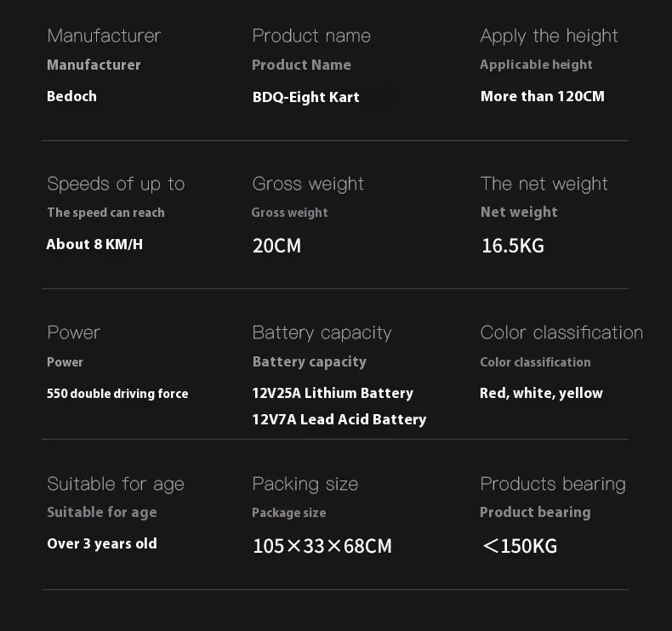This screenshot has height=631, width=672.
Task: Click the large Color classification heading
Action: [561, 333]
